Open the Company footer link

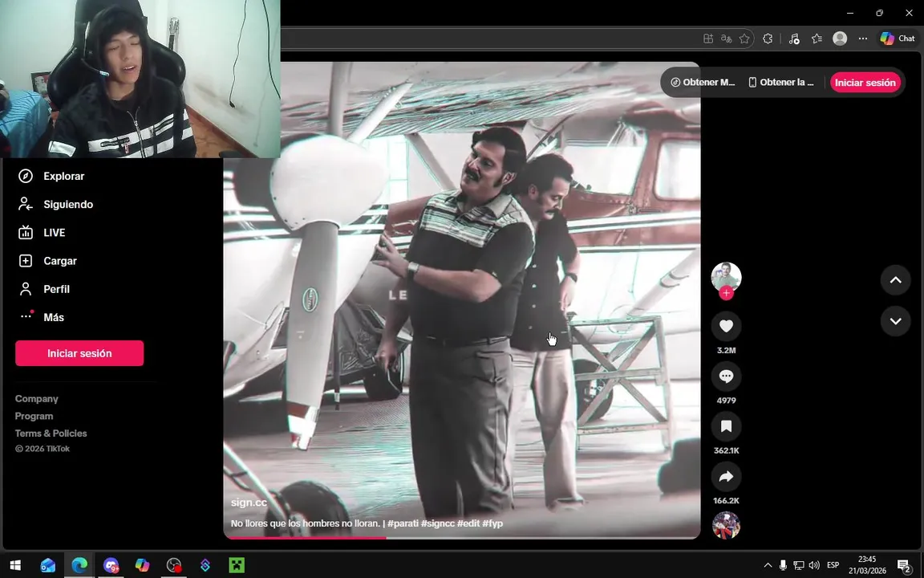click(37, 399)
